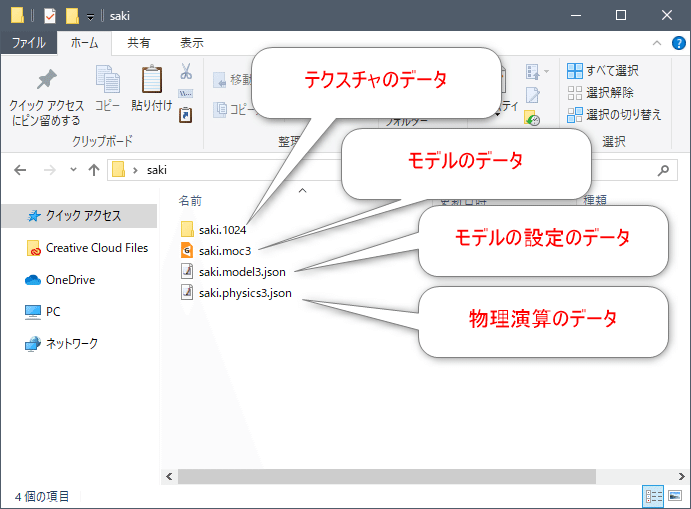This screenshot has height=509, width=691.
Task: Switch to the ホーム ribbon tab
Action: click(x=85, y=43)
